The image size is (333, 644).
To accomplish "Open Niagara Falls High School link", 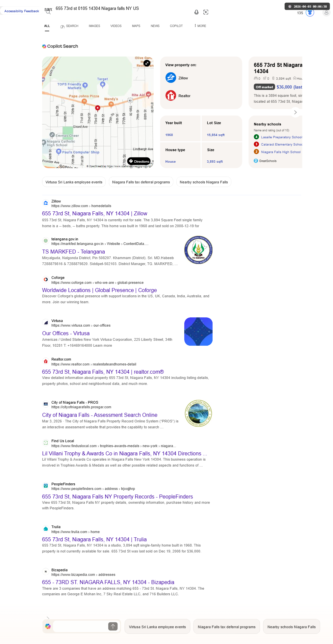I will (281, 152).
